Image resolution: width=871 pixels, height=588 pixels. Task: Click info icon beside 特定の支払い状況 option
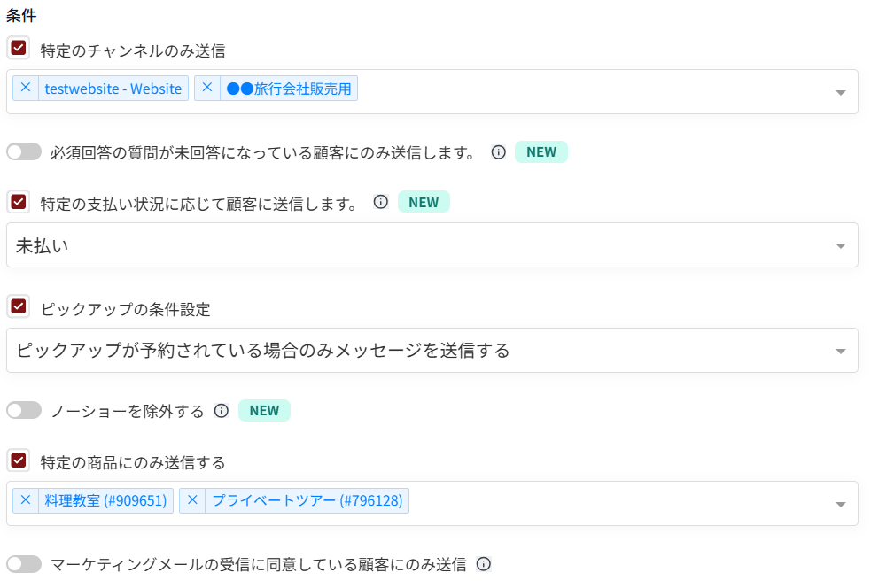(381, 202)
